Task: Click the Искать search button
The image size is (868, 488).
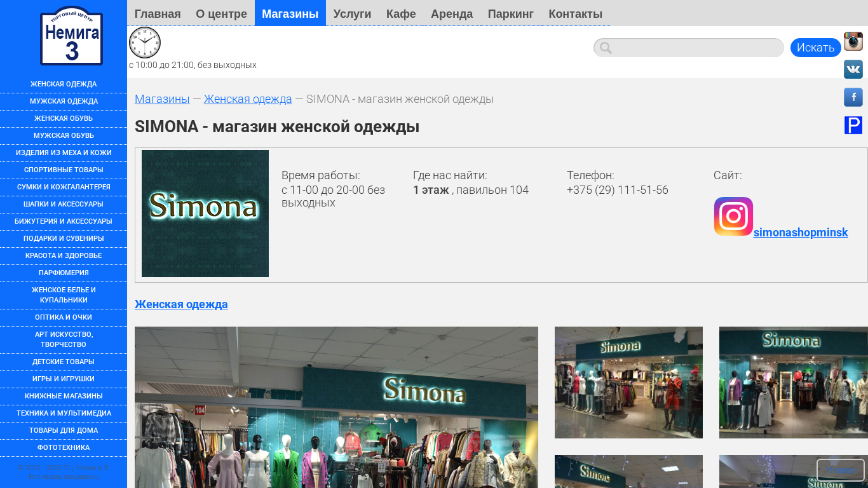Action: (x=816, y=48)
